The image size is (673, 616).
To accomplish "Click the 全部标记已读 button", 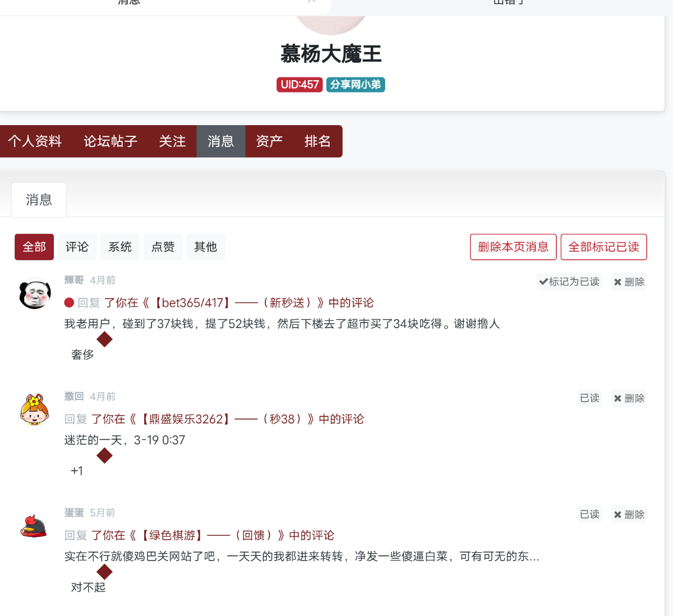I will 603,247.
